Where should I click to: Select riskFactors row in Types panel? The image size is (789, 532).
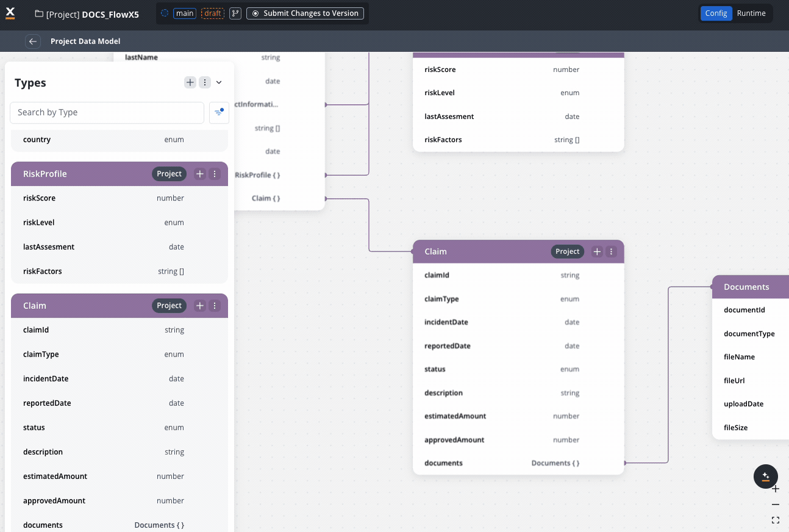120,272
